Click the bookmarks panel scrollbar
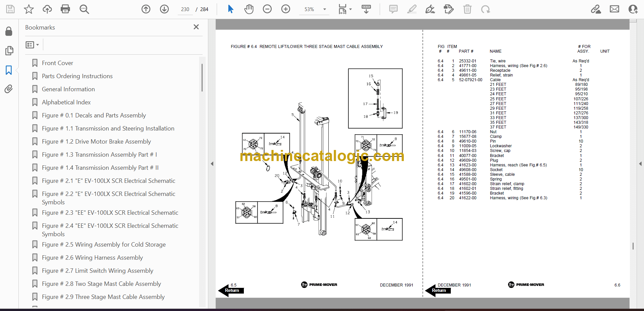The height and width of the screenshot is (311, 644). 202,78
